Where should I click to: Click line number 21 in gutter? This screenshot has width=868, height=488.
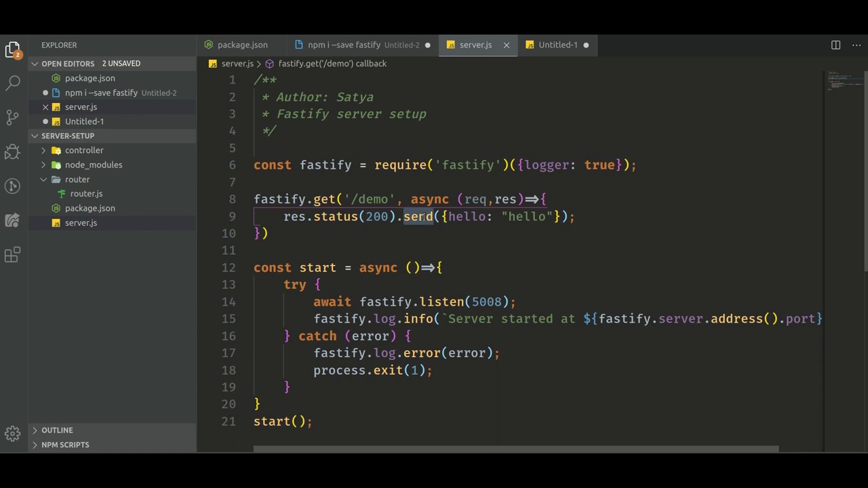(x=229, y=422)
